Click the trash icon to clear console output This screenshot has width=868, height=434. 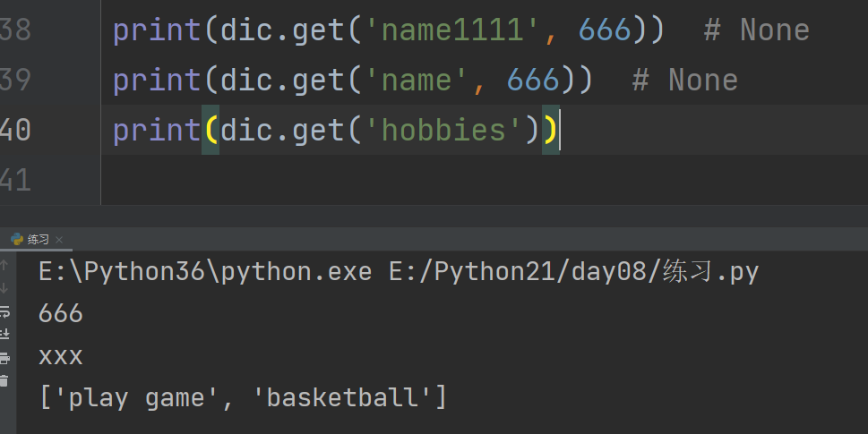tap(4, 381)
